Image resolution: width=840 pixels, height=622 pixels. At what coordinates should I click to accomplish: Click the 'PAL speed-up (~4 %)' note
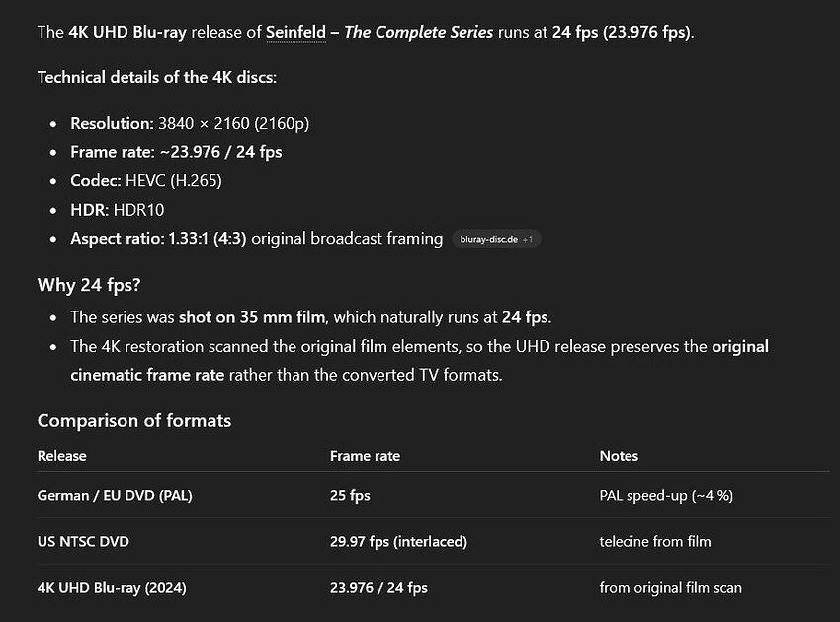coord(666,495)
